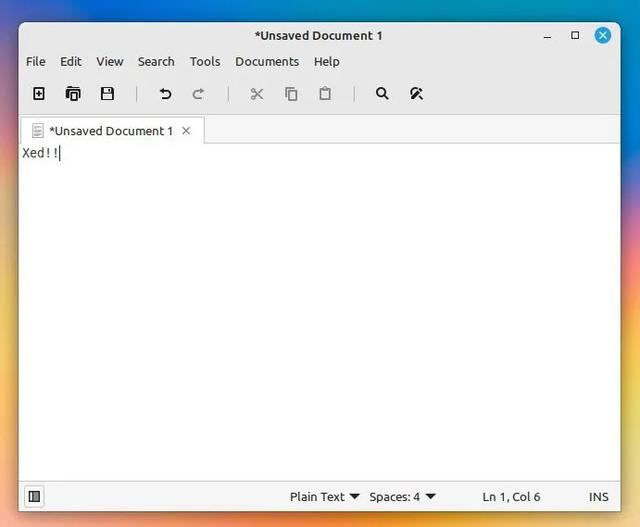
Task: Click the document icon on the tab
Action: coord(38,131)
